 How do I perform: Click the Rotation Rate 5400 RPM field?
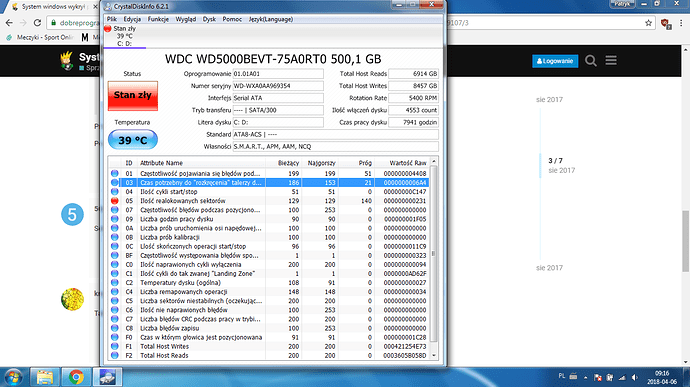(413, 98)
